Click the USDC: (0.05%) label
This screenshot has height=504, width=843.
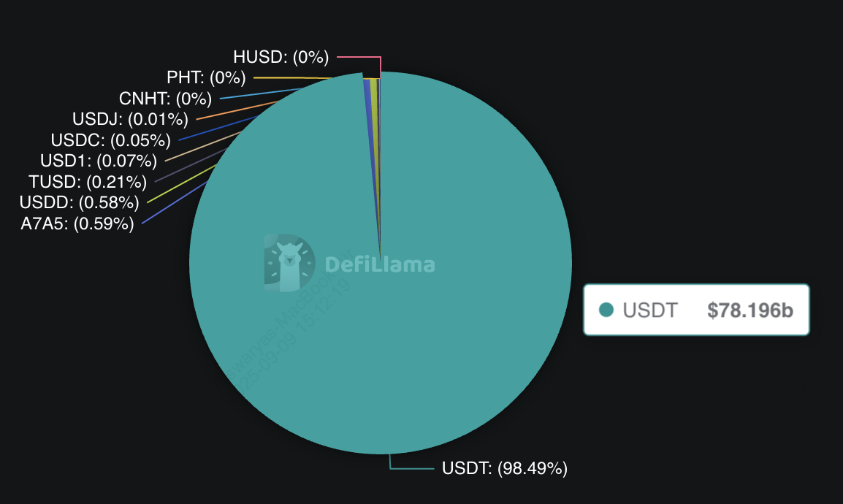tap(110, 140)
